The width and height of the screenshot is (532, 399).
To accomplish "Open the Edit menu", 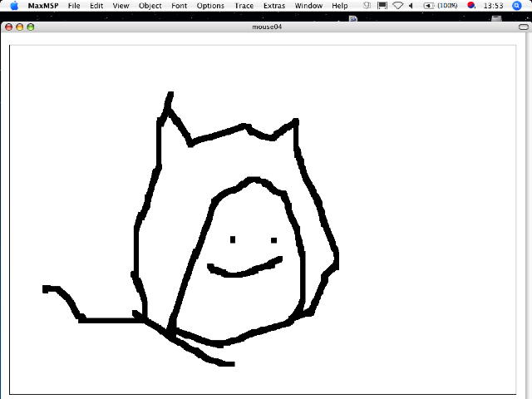I will click(x=96, y=6).
